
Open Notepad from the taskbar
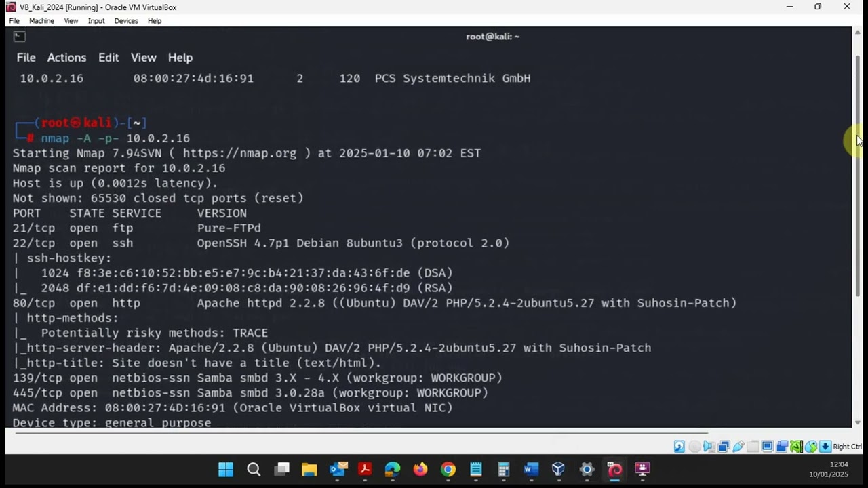click(476, 469)
